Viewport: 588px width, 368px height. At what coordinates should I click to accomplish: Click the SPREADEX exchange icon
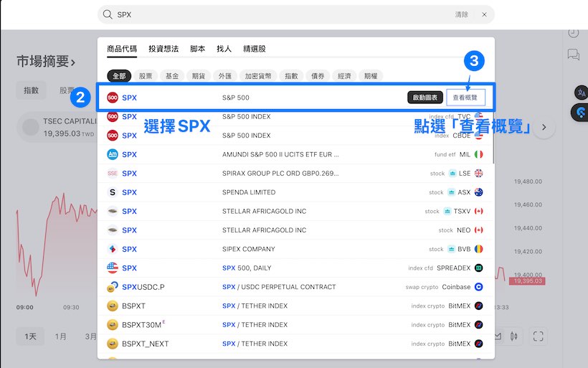point(478,268)
